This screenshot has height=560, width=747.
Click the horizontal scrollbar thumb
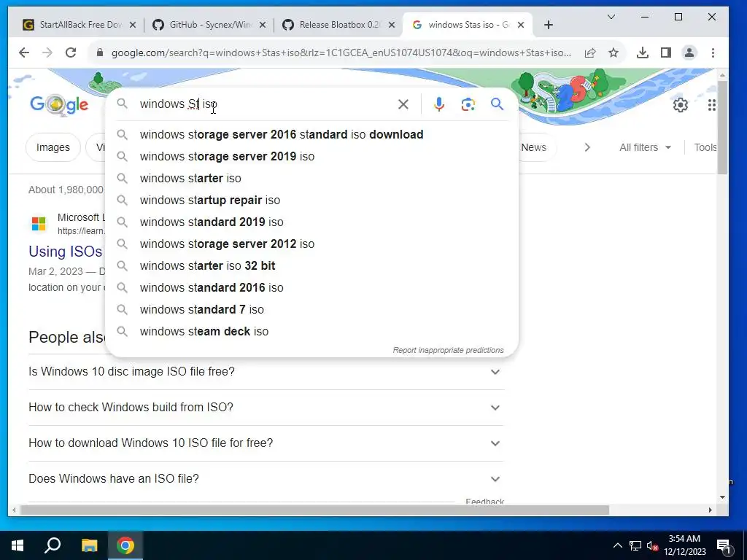pos(314,510)
